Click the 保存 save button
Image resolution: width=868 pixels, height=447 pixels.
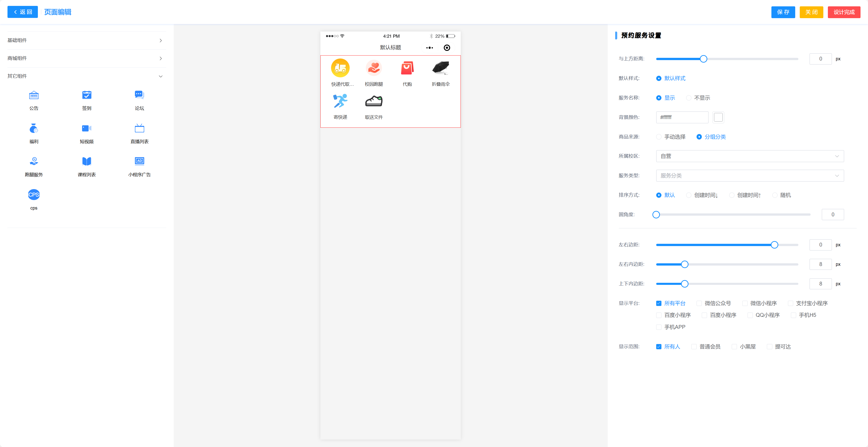(783, 12)
